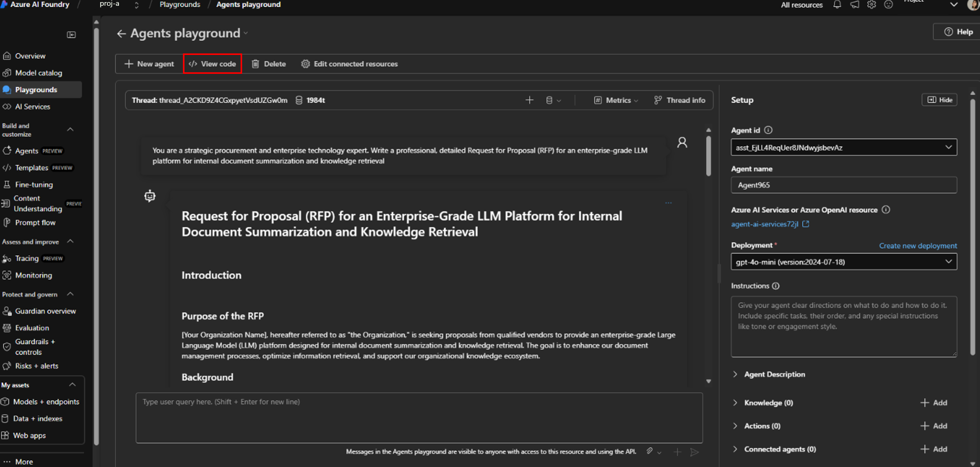This screenshot has height=467, width=980.
Task: Click the agent robot avatar icon
Action: pos(150,196)
